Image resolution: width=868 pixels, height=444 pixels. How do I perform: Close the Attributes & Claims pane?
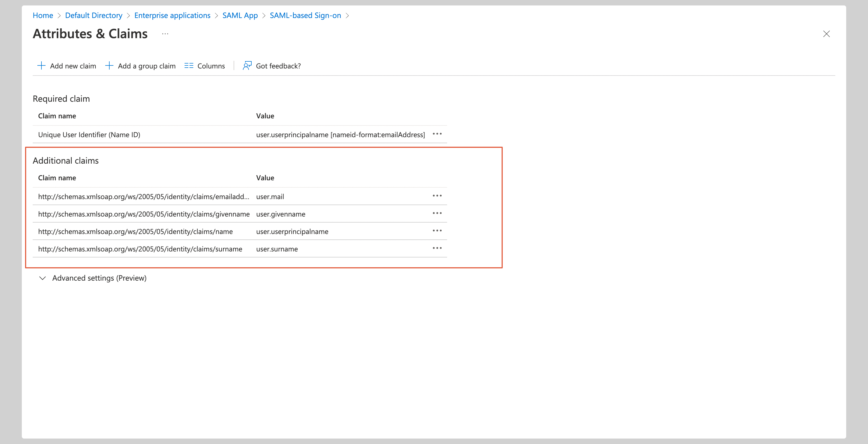click(827, 34)
